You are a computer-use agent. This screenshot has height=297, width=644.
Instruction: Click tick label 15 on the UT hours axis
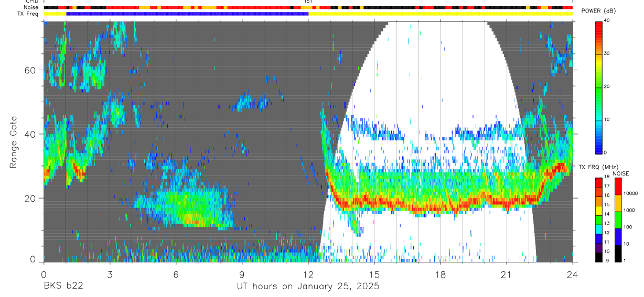click(x=374, y=274)
